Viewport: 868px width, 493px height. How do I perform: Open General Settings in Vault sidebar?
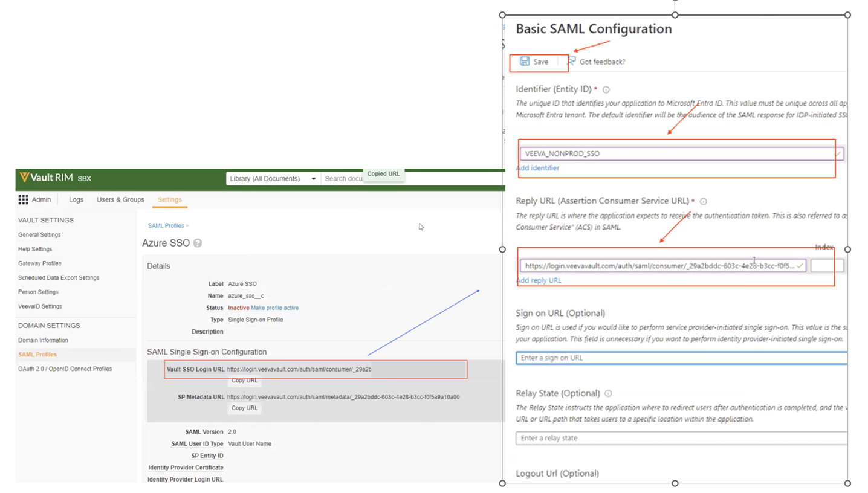39,234
